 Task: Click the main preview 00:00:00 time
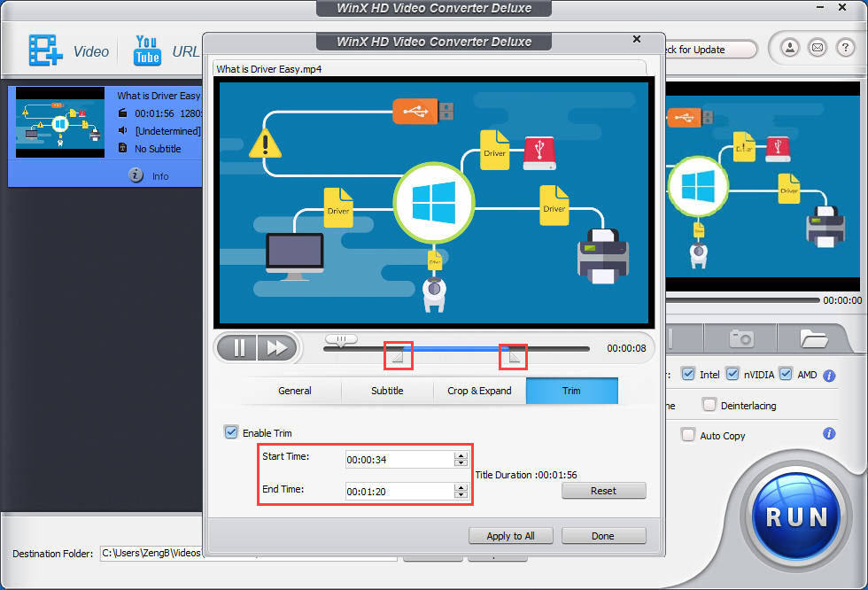click(x=842, y=300)
